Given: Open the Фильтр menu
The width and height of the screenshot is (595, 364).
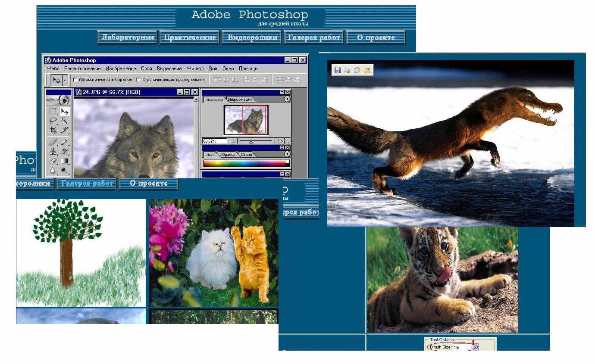Looking at the screenshot, I should click(x=196, y=68).
